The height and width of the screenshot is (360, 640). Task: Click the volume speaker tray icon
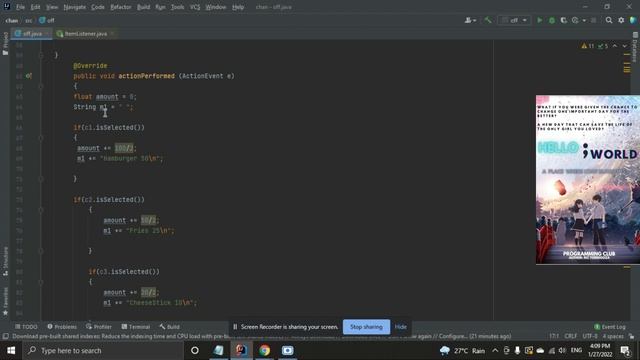coord(562,351)
